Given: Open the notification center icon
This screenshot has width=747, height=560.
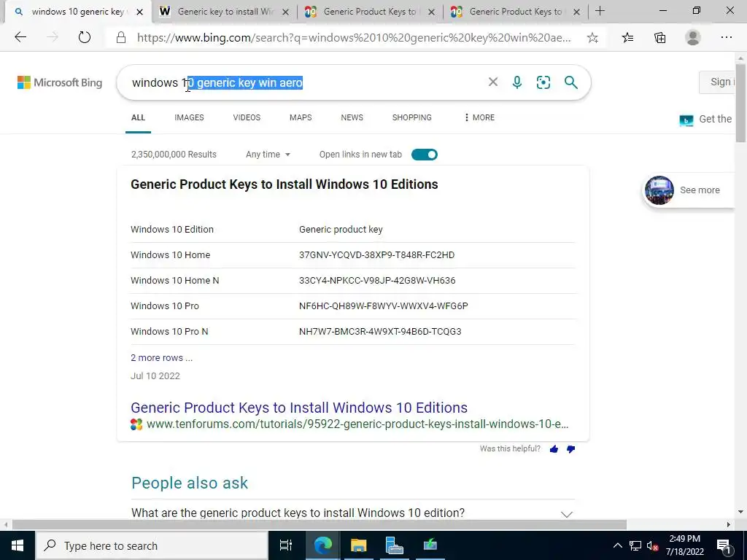Looking at the screenshot, I should tap(723, 545).
